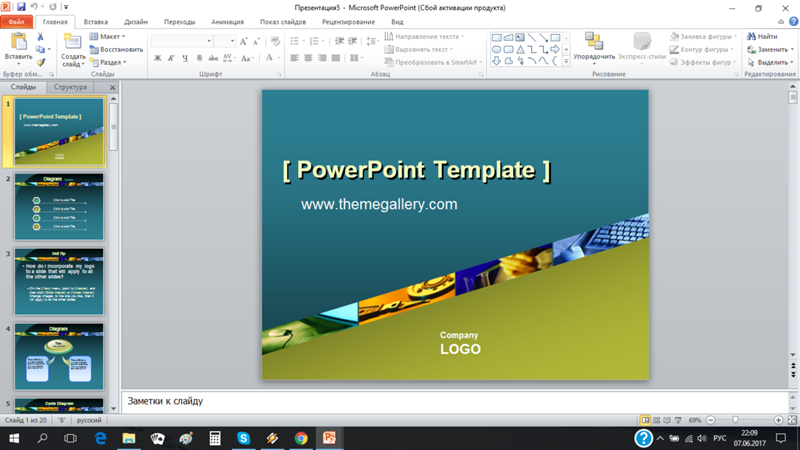800x450 pixels.
Task: Open the Файл tab
Action: point(16,22)
